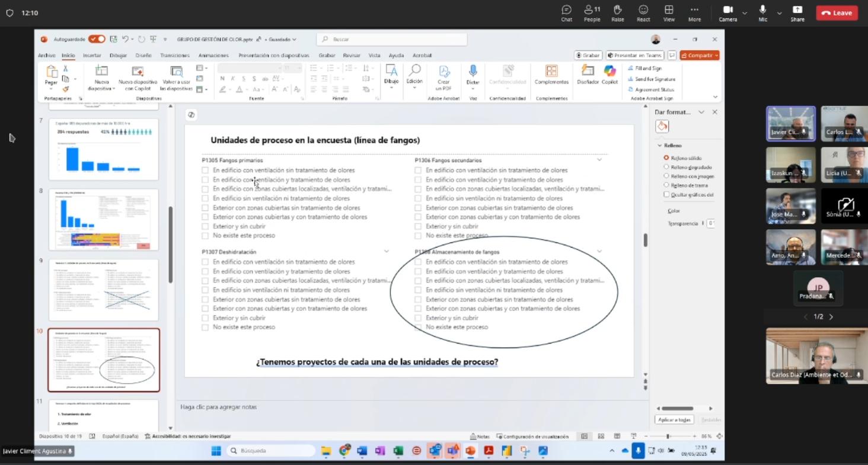Check P1305 'Exterior y sin cubrir' checkbox
This screenshot has width=868, height=465.
[x=205, y=226]
